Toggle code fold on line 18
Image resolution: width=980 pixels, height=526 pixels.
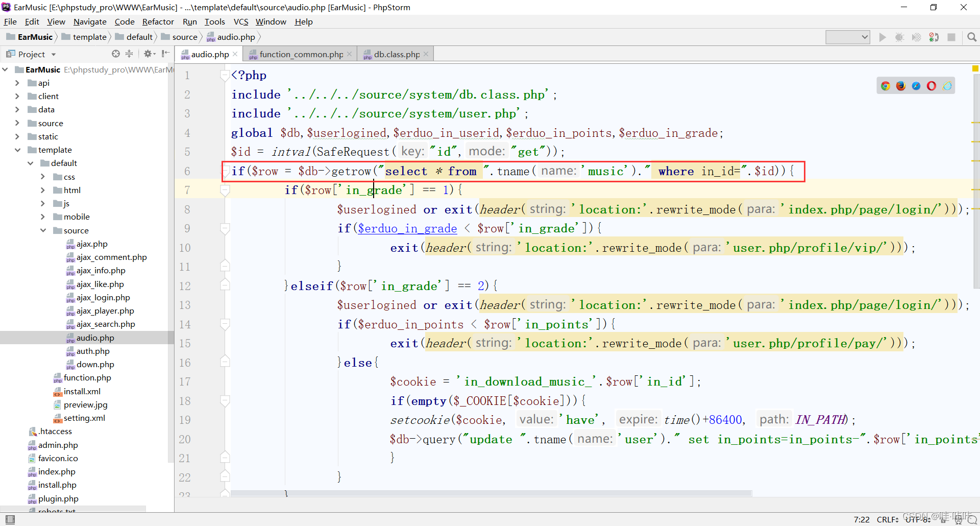[x=225, y=400]
